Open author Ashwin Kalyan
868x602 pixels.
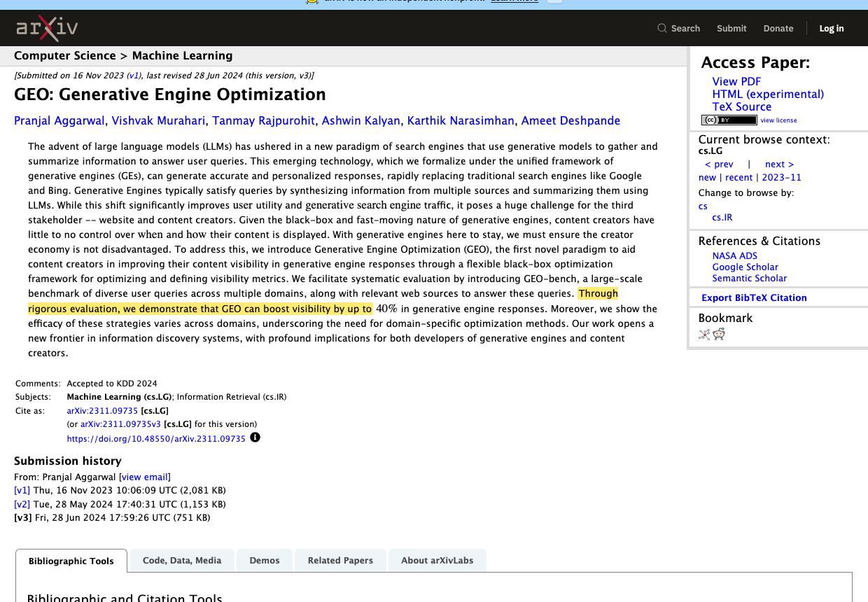pos(360,121)
